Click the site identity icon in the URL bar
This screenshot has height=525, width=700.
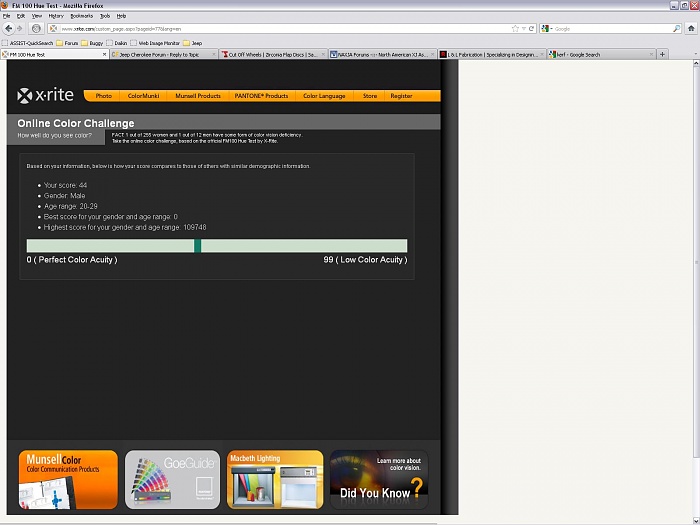(53, 29)
